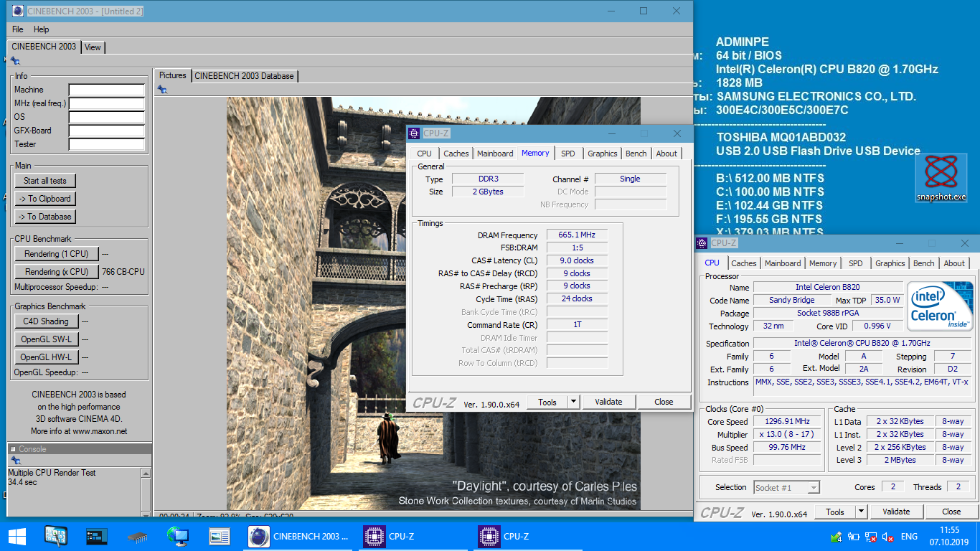This screenshot has width=980, height=551.
Task: Click the GFX-Board input field
Action: point(106,131)
